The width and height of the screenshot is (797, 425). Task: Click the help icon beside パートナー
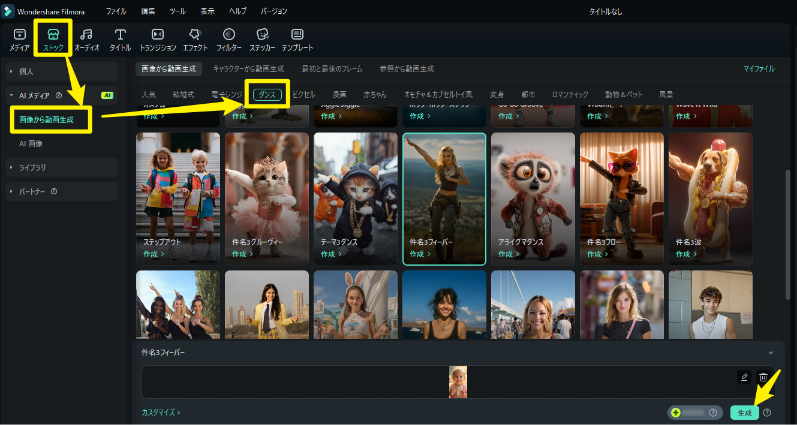(54, 192)
